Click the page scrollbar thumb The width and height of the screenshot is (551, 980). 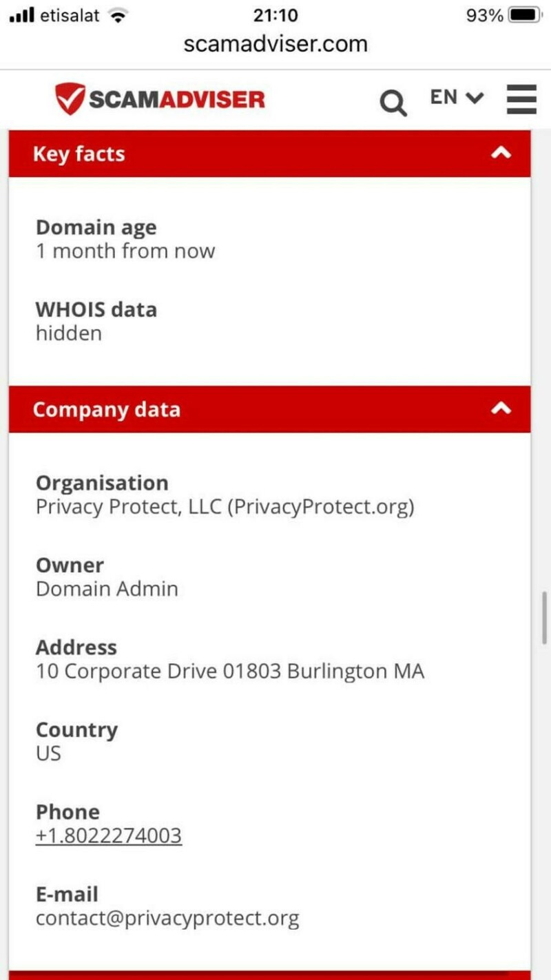[544, 616]
